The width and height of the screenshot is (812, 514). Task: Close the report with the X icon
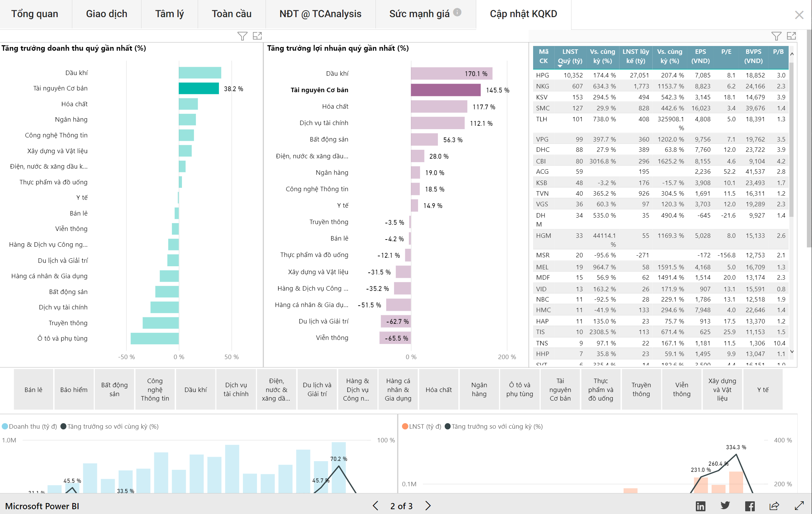click(x=799, y=15)
